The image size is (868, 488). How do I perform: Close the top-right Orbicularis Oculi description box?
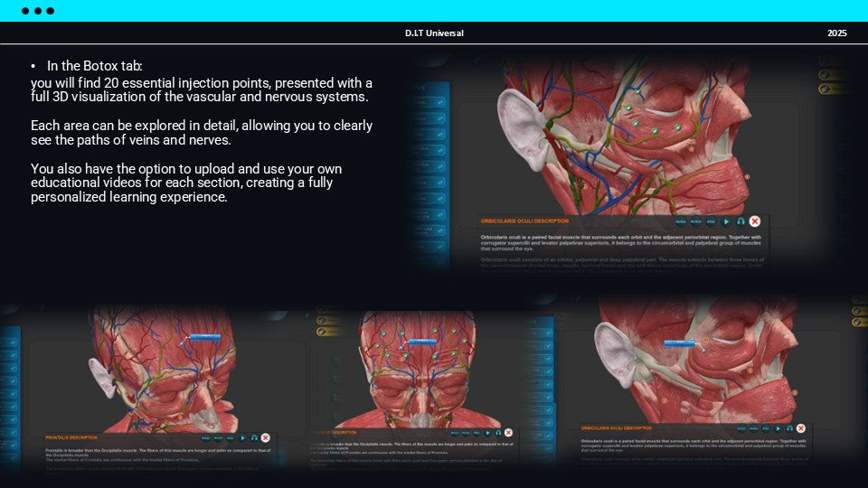tap(755, 221)
